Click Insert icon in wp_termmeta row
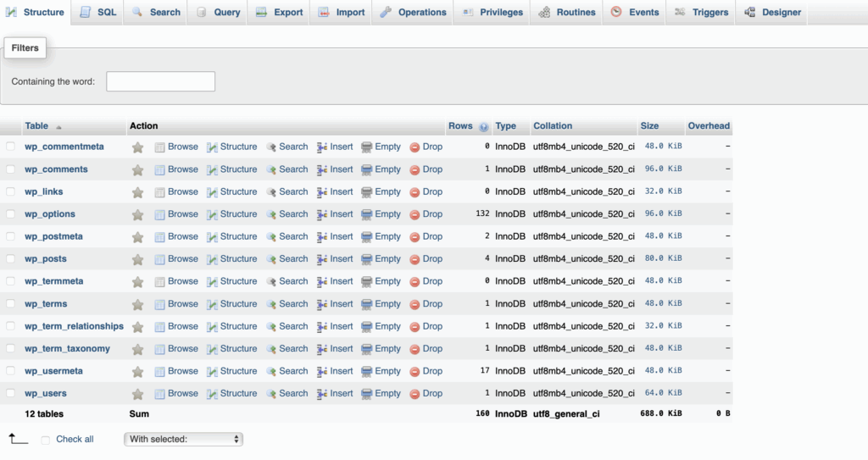868x460 pixels. click(322, 282)
